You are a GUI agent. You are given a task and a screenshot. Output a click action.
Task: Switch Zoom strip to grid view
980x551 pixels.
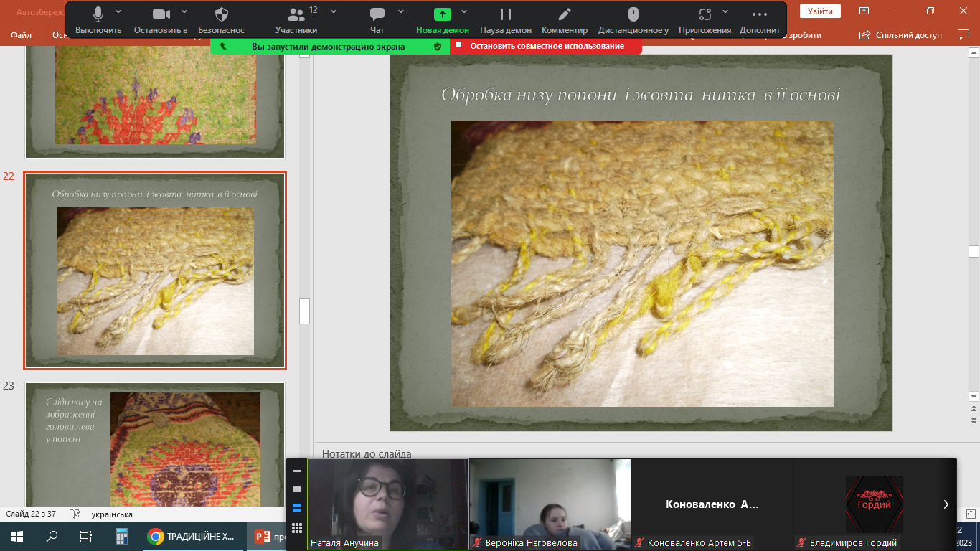pyautogui.click(x=297, y=528)
